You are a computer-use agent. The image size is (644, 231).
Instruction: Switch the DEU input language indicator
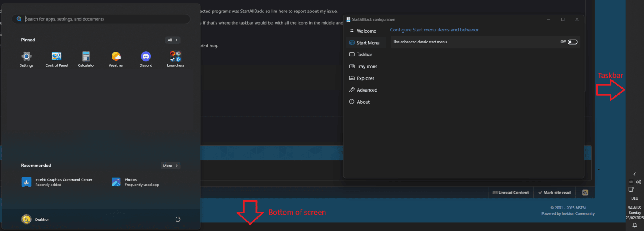[635, 198]
